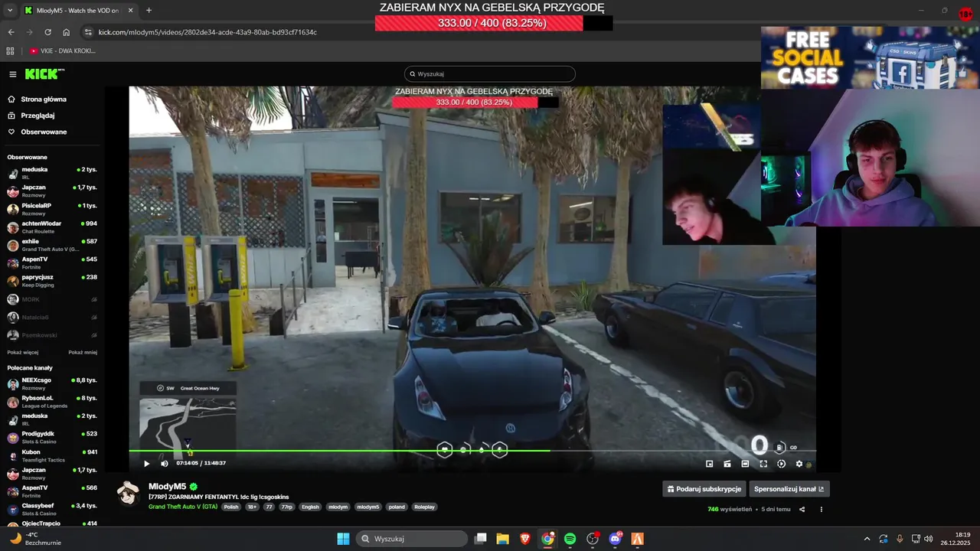
Task: Open offline MORK channel
Action: 52,299
